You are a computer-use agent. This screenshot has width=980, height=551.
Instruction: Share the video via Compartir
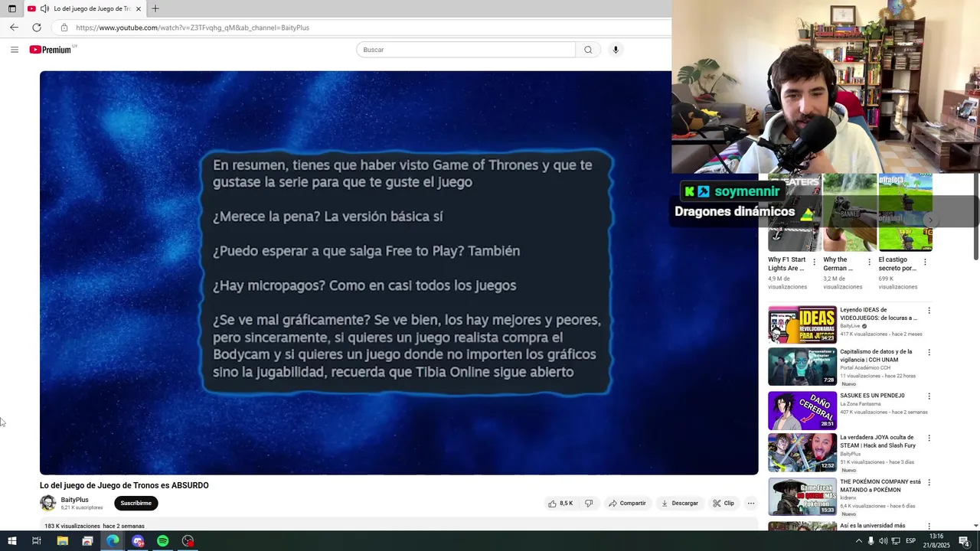[x=627, y=504]
